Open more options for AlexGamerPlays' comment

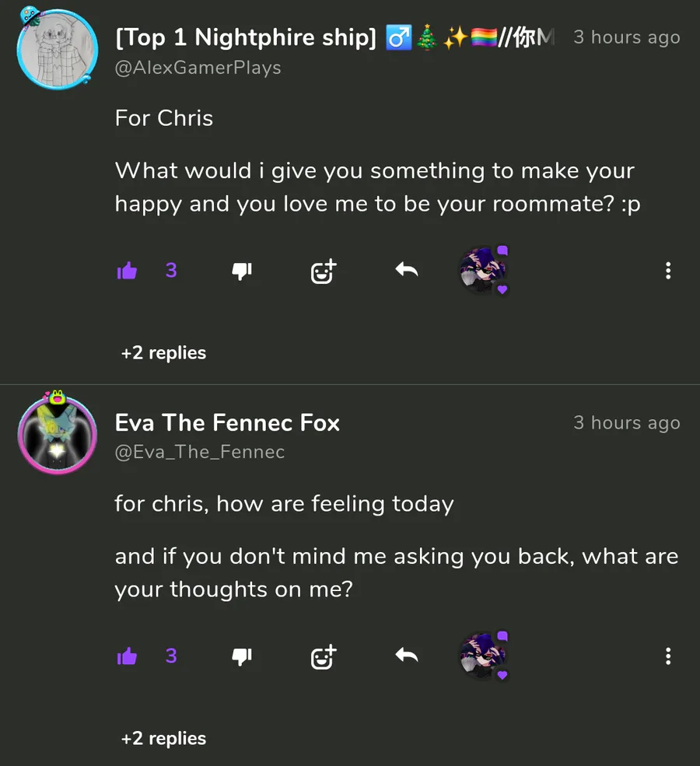point(667,271)
